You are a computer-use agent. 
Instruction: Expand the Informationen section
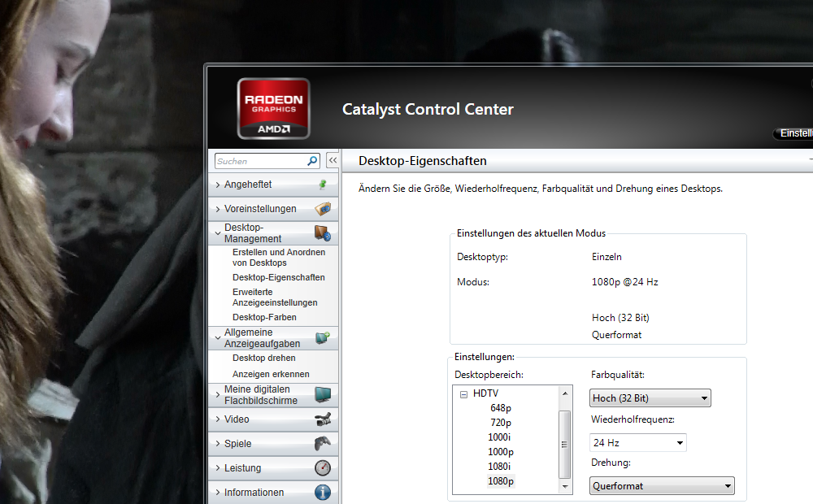[x=218, y=492]
